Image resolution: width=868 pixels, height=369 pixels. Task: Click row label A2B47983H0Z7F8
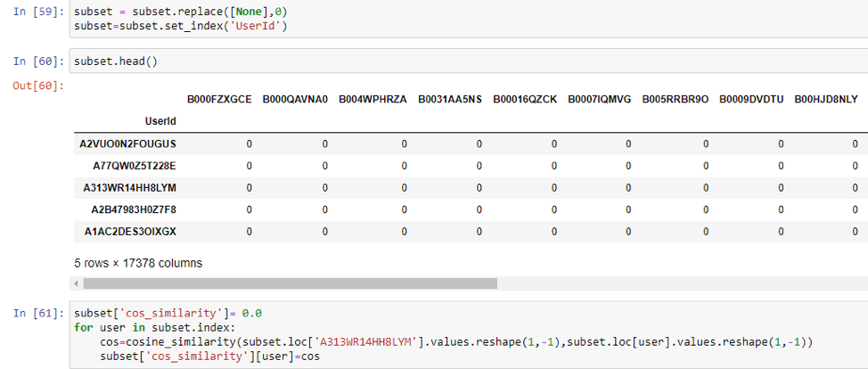click(x=134, y=210)
